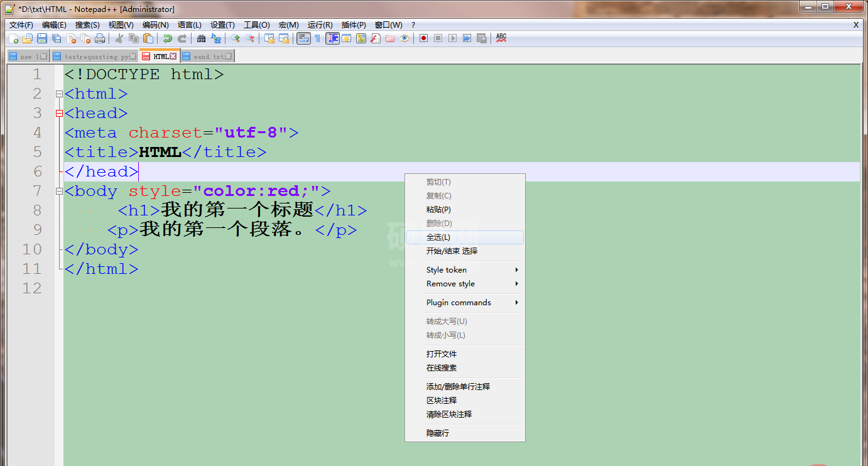The image size is (868, 466).
Task: Open the 视图(V) menu
Action: pyautogui.click(x=121, y=25)
